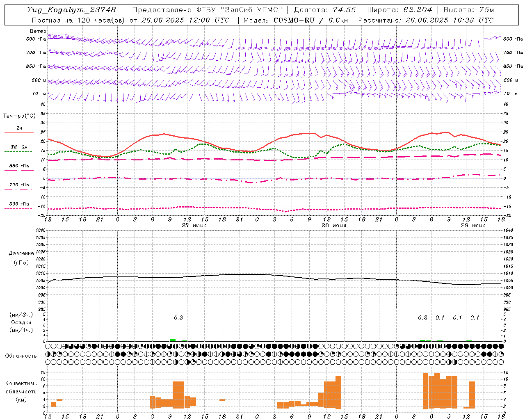Click the 'Td 2м' dew point legend entry
This screenshot has height=420, width=525.
coord(19,146)
